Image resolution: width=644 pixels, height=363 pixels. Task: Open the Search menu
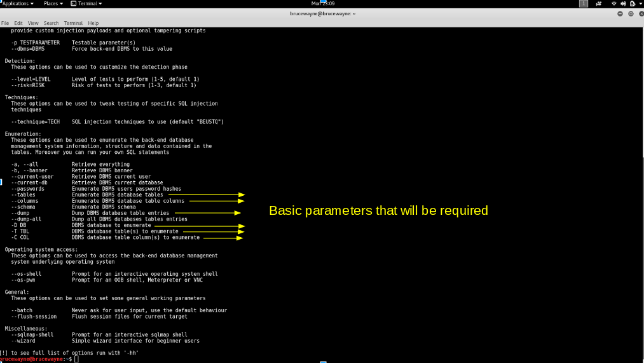click(x=51, y=23)
